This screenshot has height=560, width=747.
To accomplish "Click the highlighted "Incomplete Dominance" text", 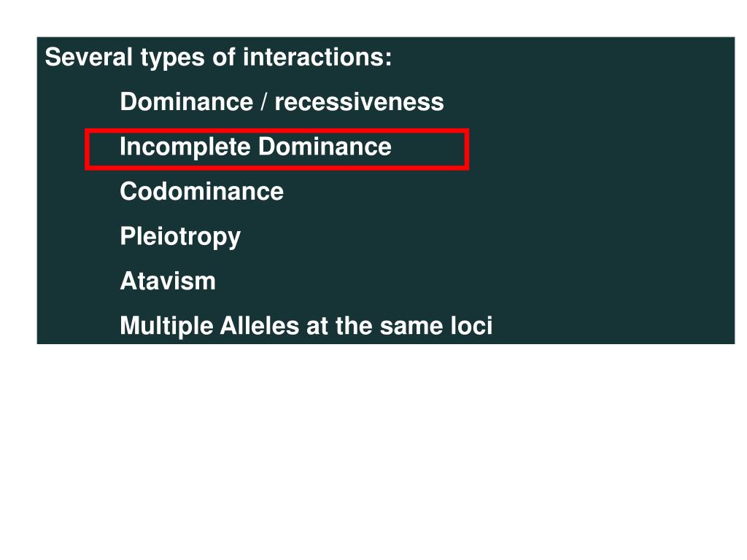I will [255, 147].
